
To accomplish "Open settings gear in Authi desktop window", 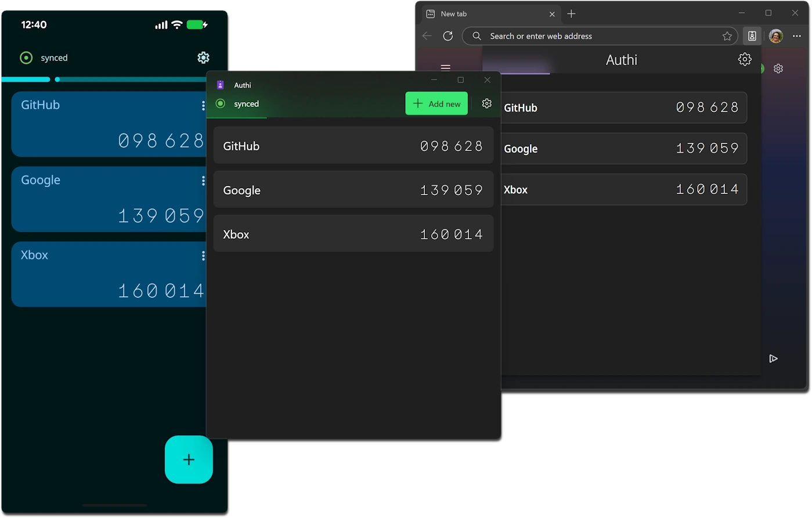I will 486,103.
